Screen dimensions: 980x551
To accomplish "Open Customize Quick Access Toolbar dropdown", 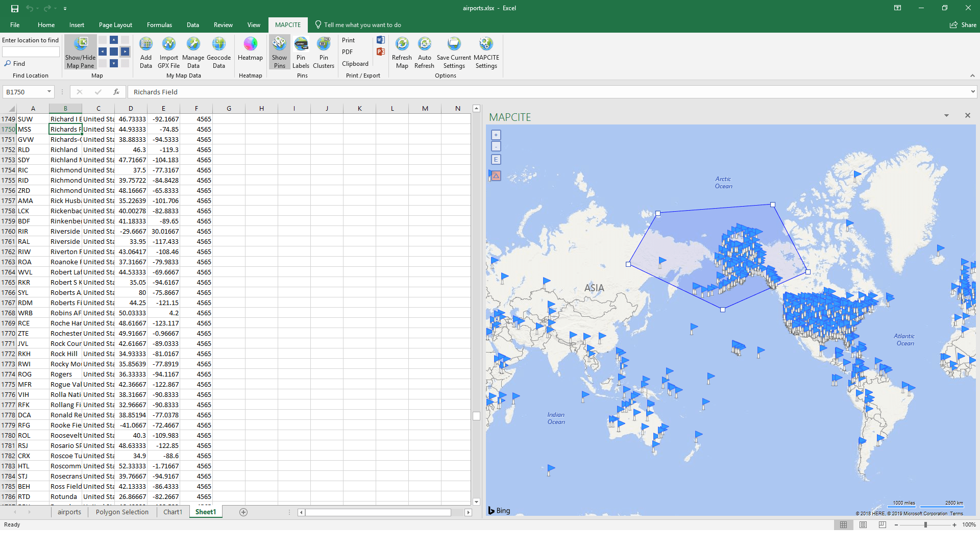I will 65,9.
